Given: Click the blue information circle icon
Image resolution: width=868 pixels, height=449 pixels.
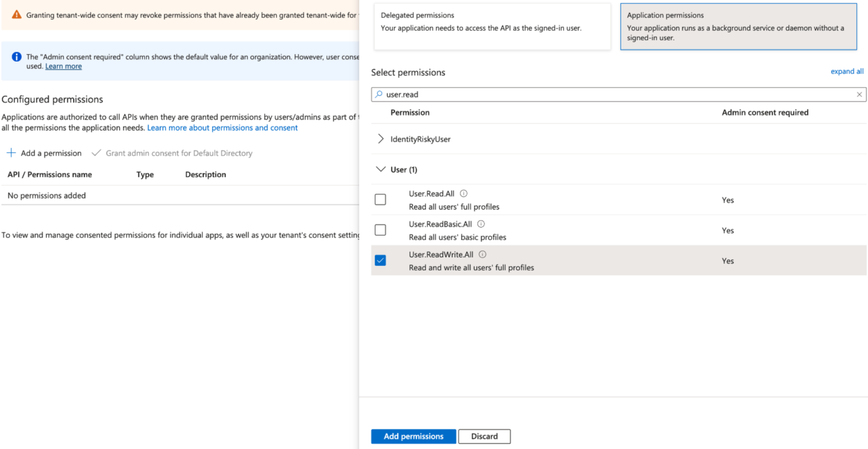Looking at the screenshot, I should point(17,57).
